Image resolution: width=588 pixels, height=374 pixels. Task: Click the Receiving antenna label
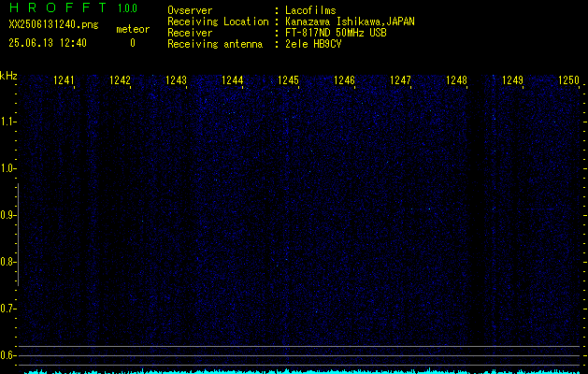click(215, 44)
